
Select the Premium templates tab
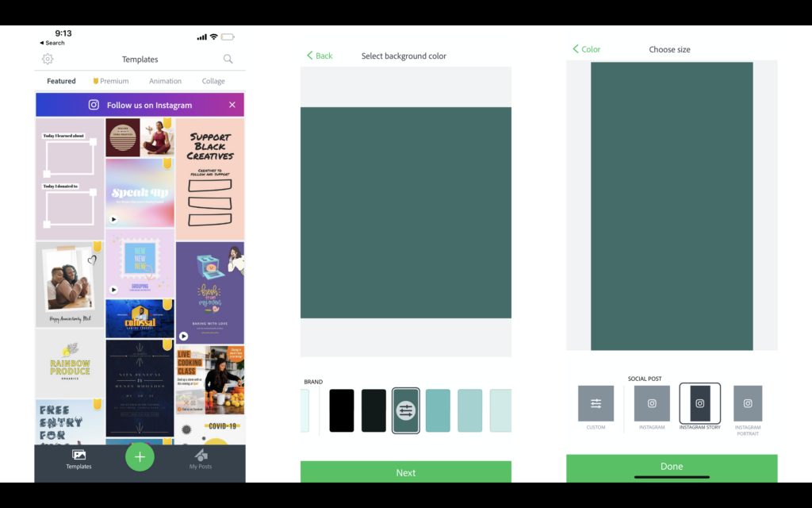[x=110, y=80]
